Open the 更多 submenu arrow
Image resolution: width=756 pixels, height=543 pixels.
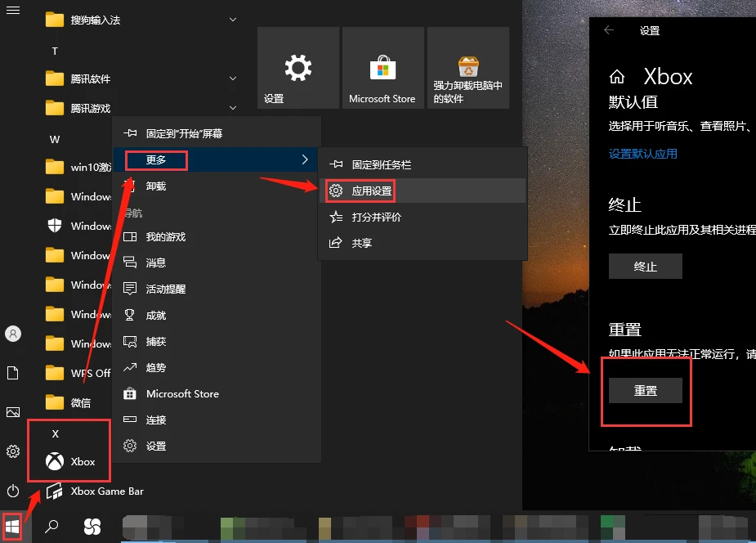click(x=305, y=159)
